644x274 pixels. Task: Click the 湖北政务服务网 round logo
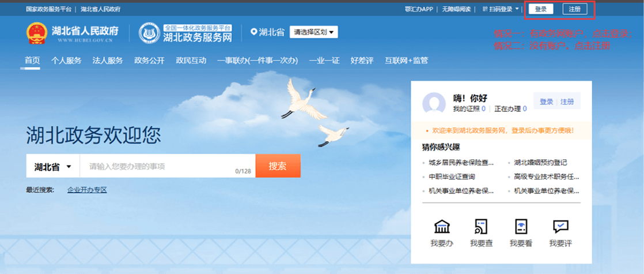150,33
